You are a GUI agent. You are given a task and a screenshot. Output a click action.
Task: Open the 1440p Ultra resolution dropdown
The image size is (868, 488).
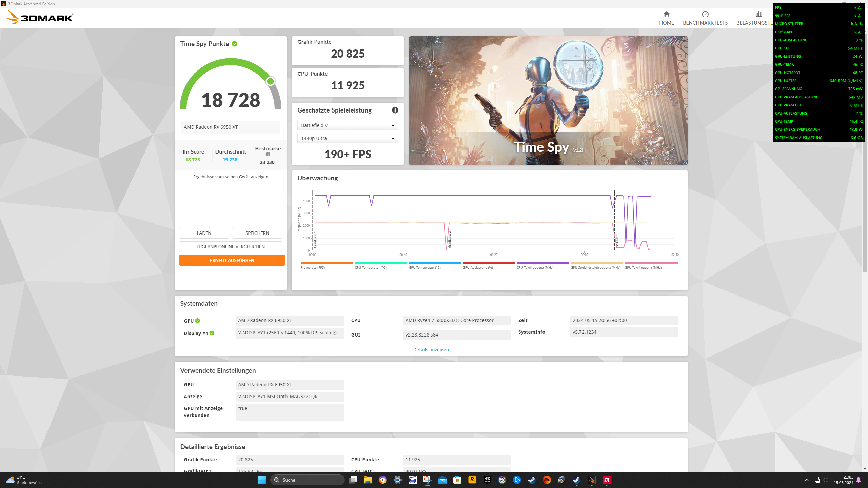pos(348,138)
